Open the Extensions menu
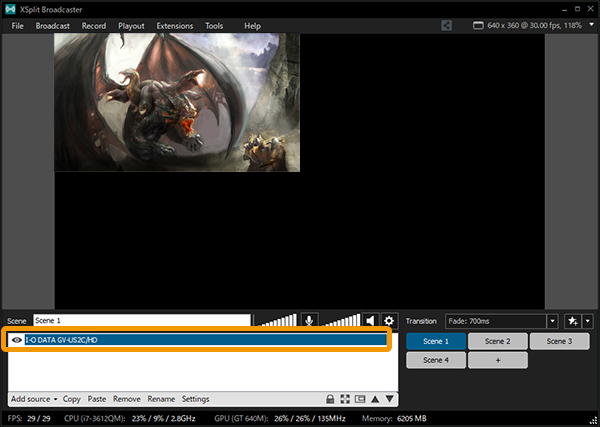This screenshot has height=427, width=600. click(174, 25)
